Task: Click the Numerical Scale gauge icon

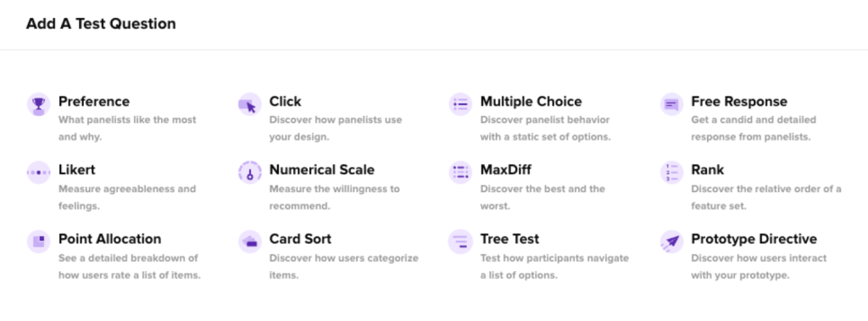Action: coord(250,173)
